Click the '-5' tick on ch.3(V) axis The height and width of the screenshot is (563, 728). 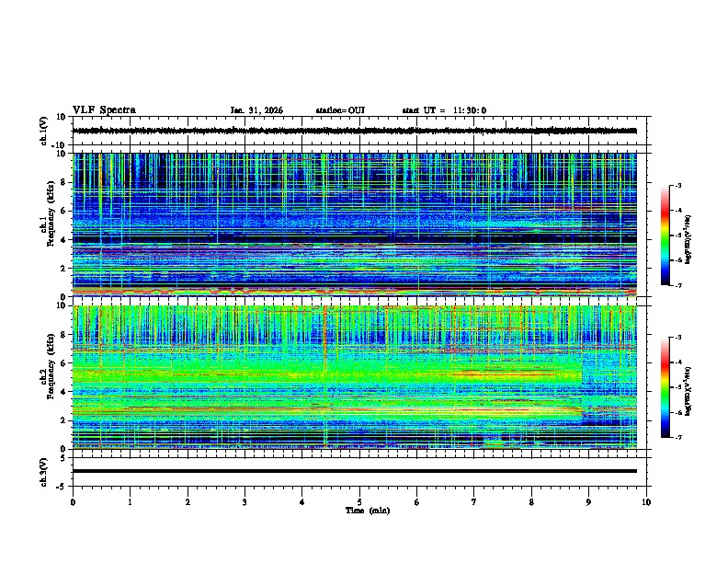click(62, 487)
